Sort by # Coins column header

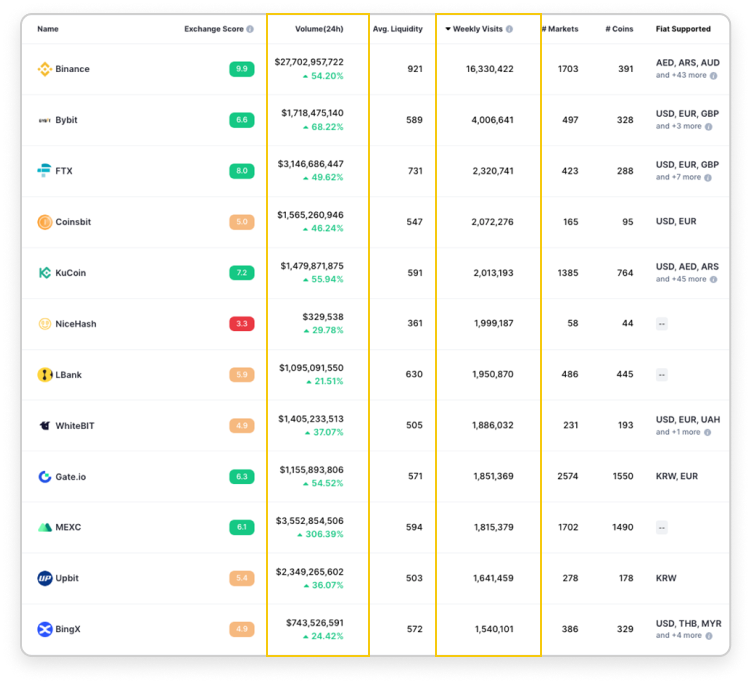coord(619,29)
